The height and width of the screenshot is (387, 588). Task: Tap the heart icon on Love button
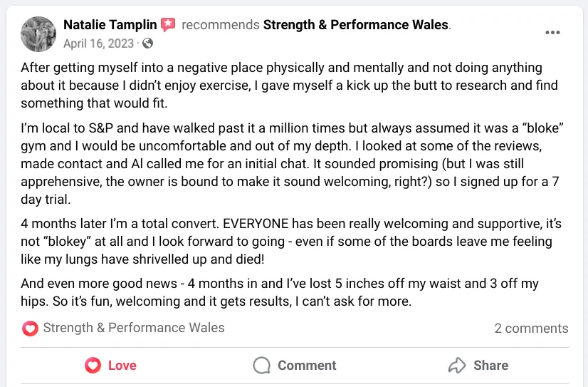coord(93,366)
